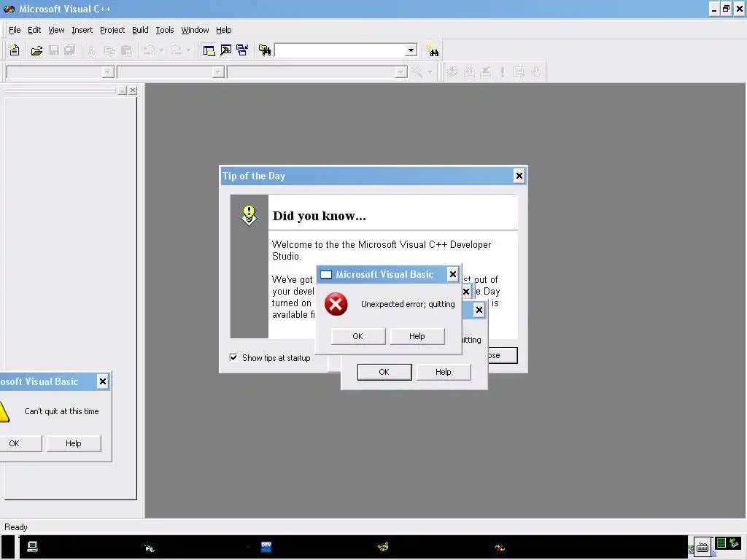Screen dimensions: 747x560
Task: Click Help in the Can't quit dialog
Action: click(74, 443)
